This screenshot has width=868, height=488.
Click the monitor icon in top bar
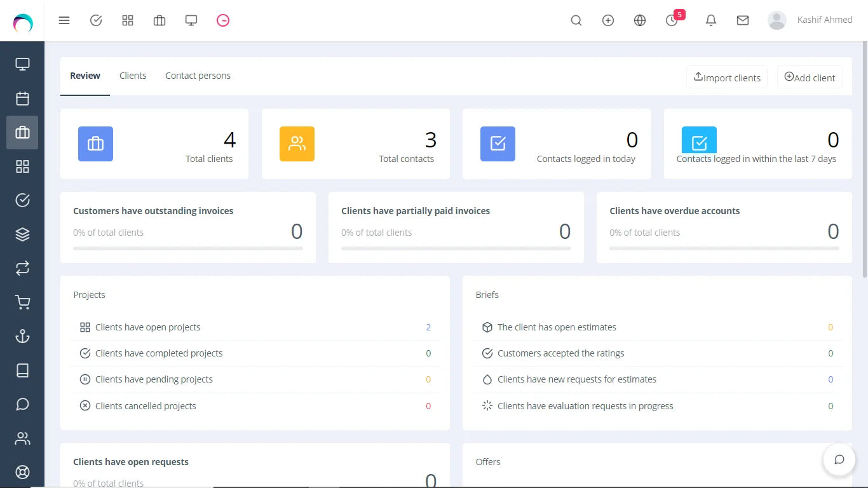pos(191,20)
